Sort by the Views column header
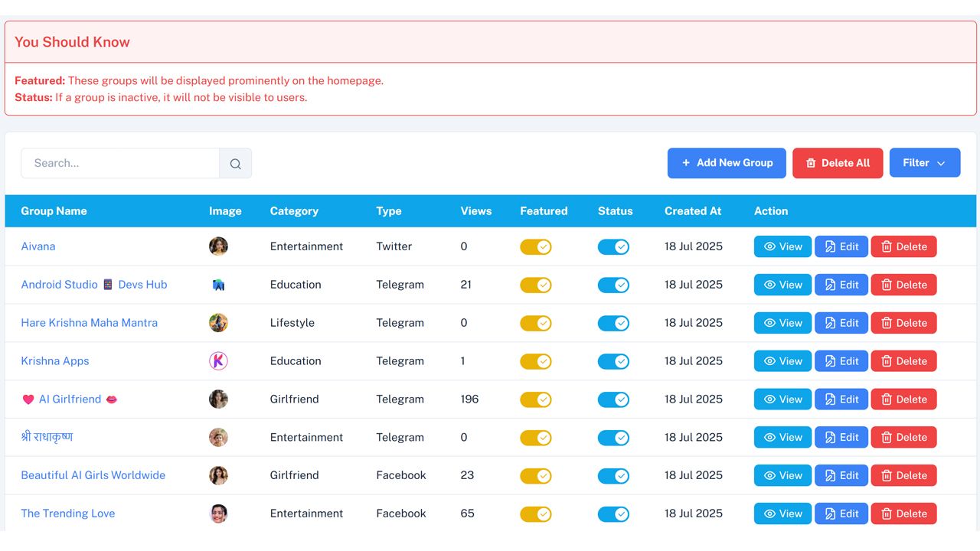Screen dimensions: 980x551 tap(475, 211)
